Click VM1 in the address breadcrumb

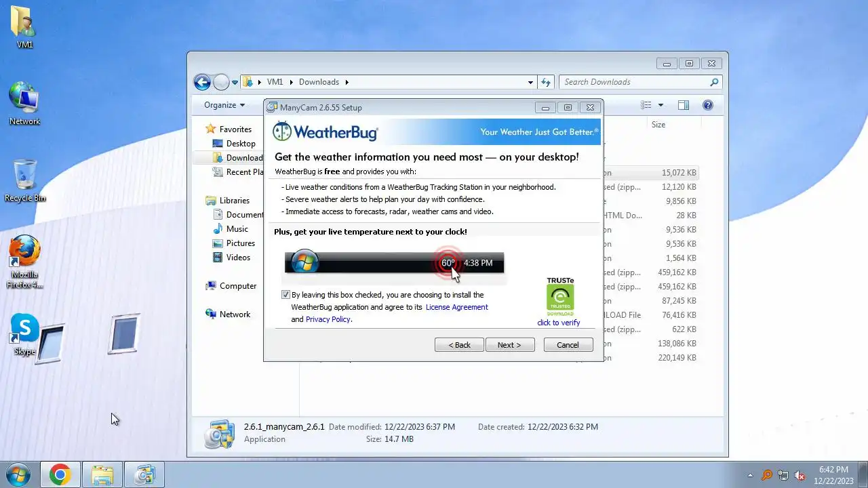click(275, 82)
